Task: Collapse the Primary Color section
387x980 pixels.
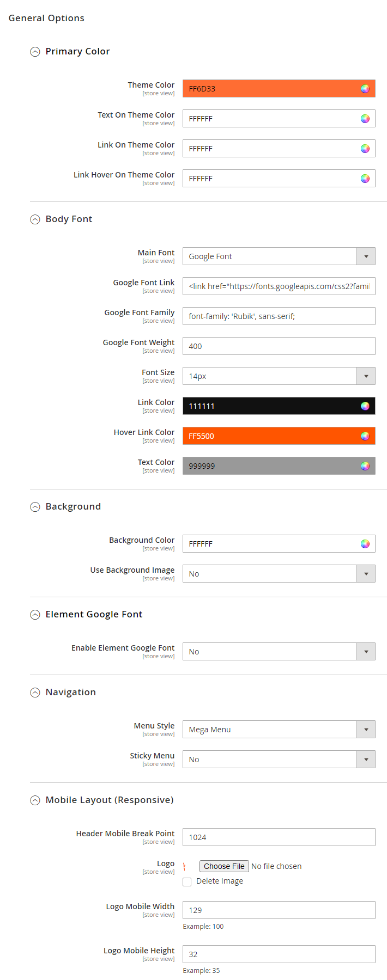Action: (35, 52)
